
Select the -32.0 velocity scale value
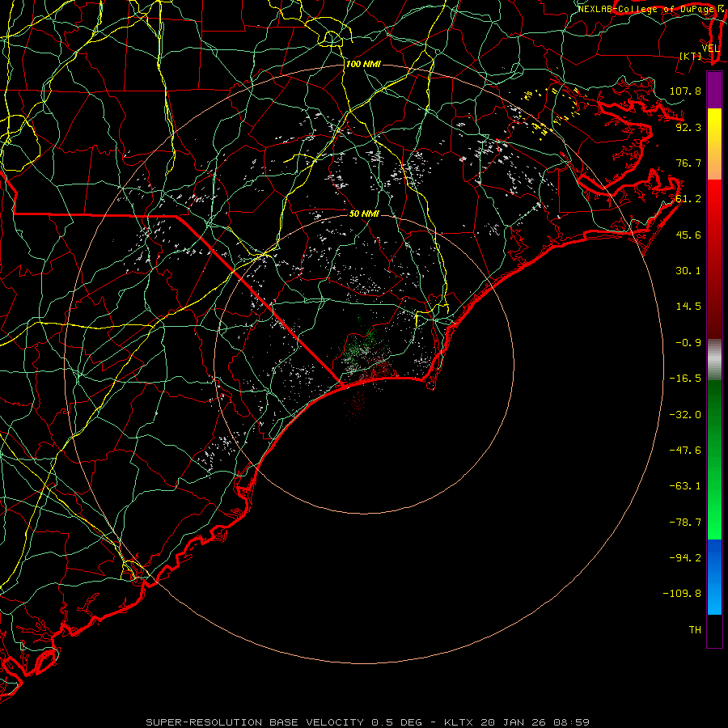[685, 415]
